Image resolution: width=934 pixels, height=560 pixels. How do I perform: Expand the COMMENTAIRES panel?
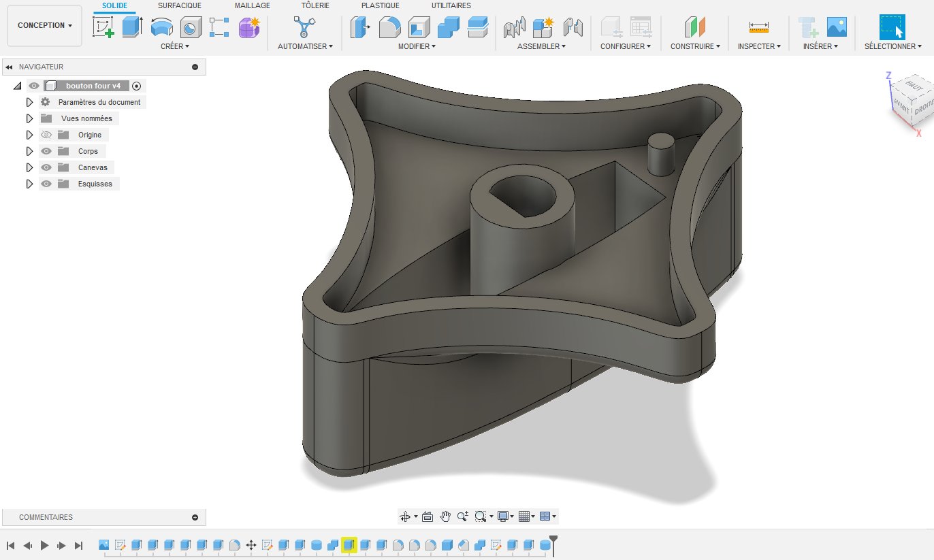(195, 517)
